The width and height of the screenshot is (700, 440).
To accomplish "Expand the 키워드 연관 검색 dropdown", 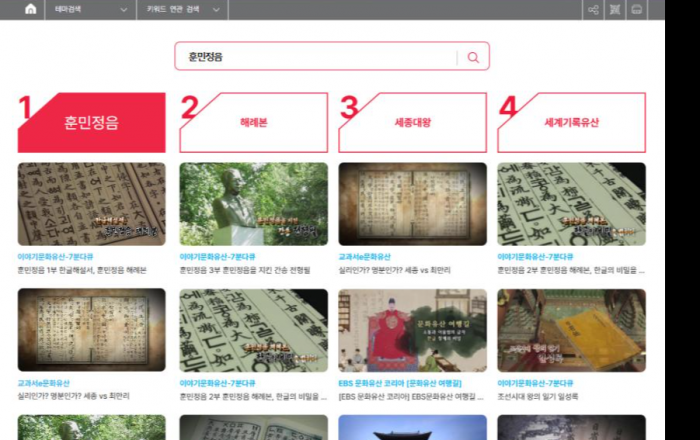I will point(183,9).
